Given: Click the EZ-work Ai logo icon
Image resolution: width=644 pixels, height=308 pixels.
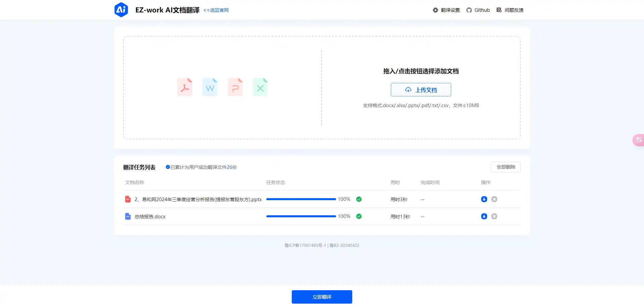Looking at the screenshot, I should coord(121,10).
